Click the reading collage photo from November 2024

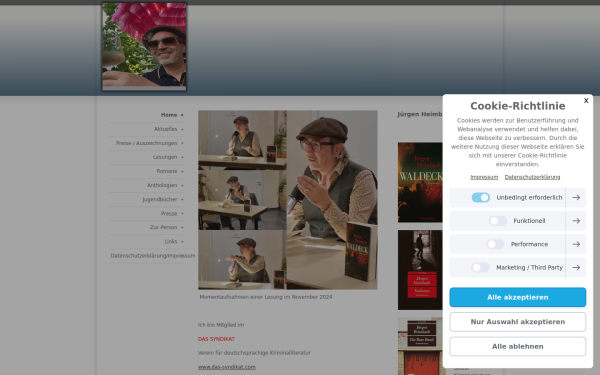coord(288,200)
